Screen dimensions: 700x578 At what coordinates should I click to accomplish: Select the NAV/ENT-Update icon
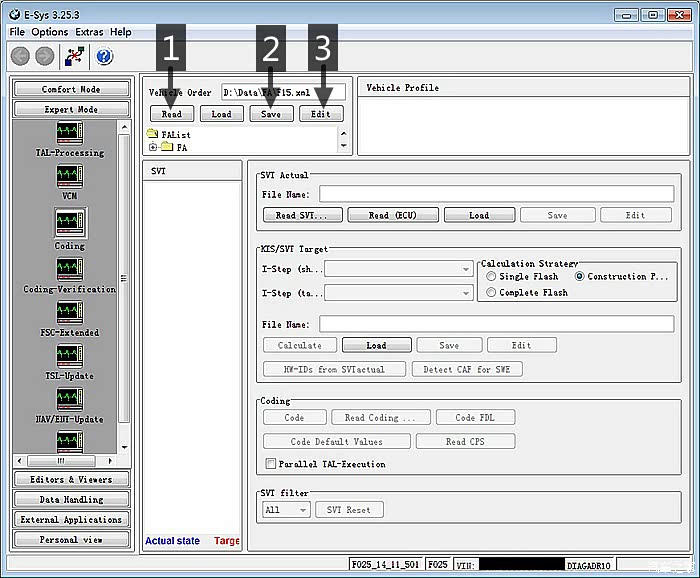click(x=69, y=399)
